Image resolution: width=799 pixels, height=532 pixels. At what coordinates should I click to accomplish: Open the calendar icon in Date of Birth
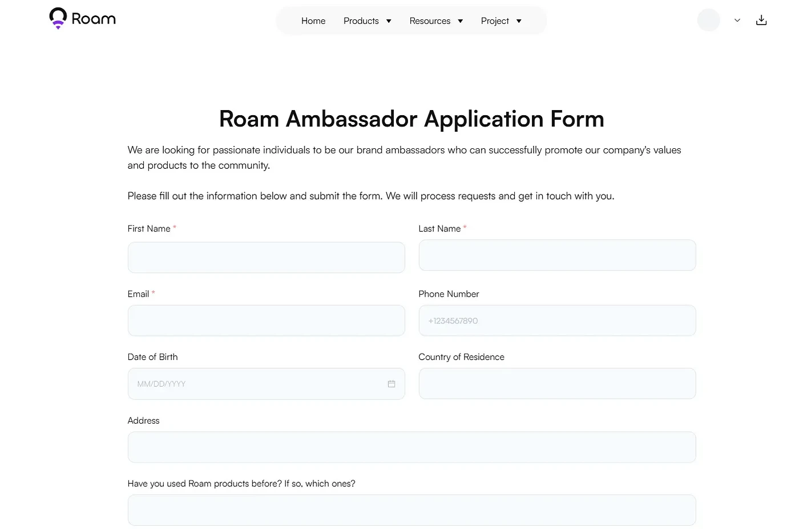tap(392, 384)
